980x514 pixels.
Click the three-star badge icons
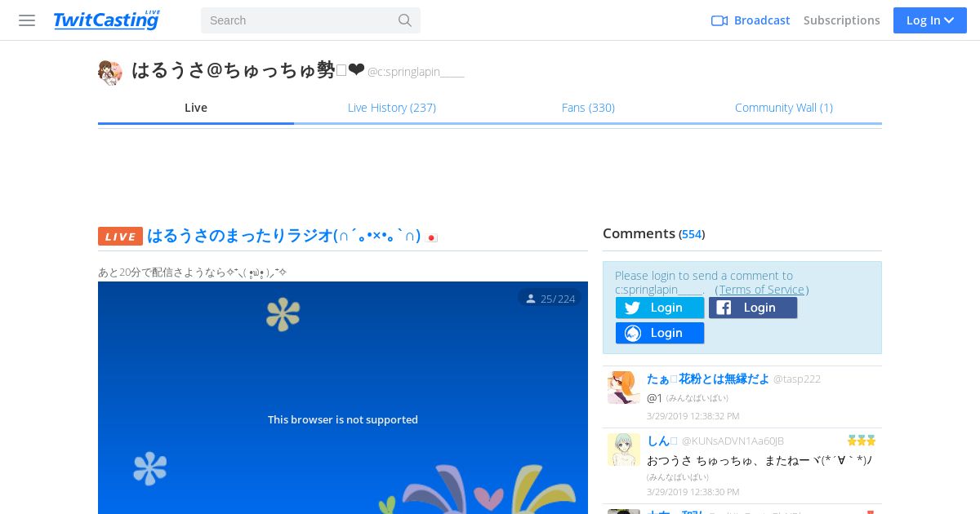coord(862,441)
